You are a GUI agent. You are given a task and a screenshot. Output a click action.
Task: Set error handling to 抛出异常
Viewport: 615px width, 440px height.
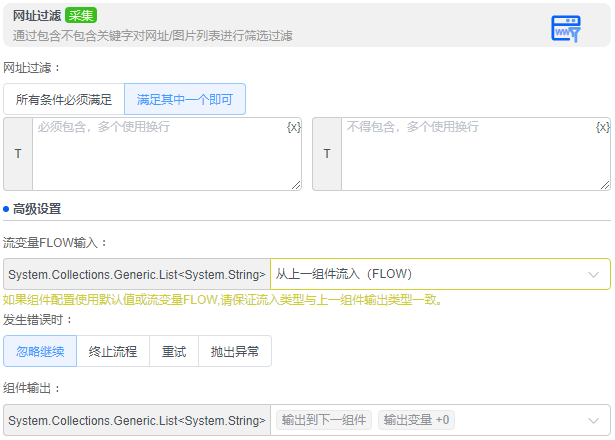coord(235,351)
